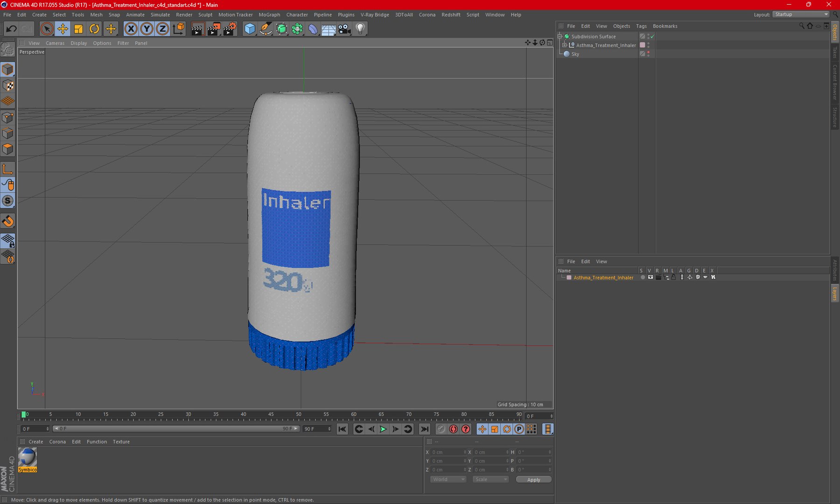Viewport: 840px width, 504px height.
Task: Open the Layout Startup dropdown
Action: click(x=801, y=14)
